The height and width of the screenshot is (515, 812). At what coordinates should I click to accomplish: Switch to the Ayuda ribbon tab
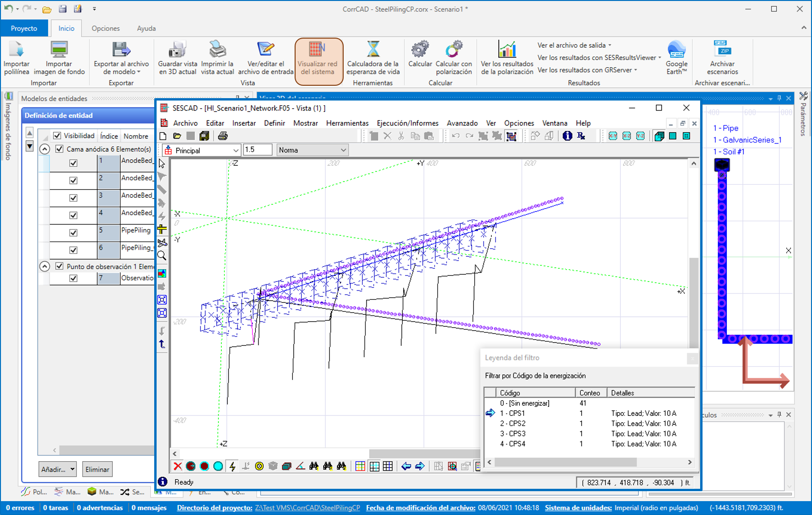146,29
